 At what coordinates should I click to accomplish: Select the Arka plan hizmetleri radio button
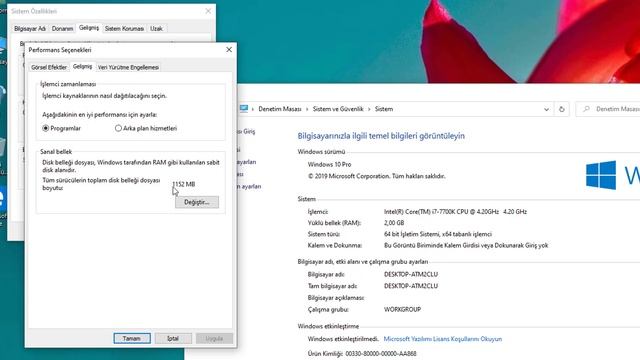118,128
